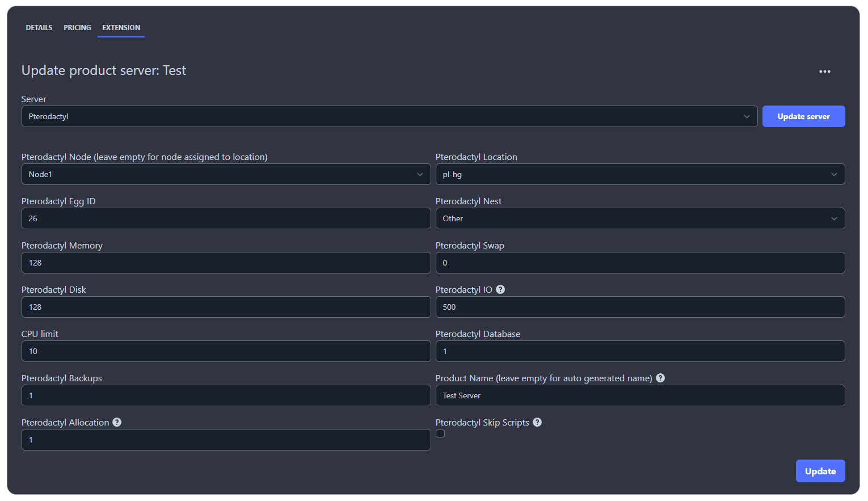Show help for Pterodactyl Skip Scripts

tap(537, 422)
